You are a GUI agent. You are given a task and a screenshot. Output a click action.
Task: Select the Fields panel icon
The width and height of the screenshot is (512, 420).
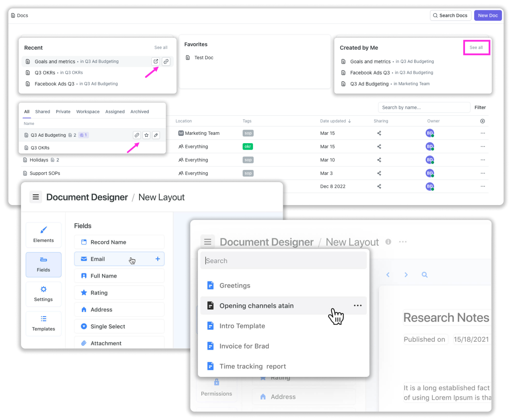[x=43, y=265]
